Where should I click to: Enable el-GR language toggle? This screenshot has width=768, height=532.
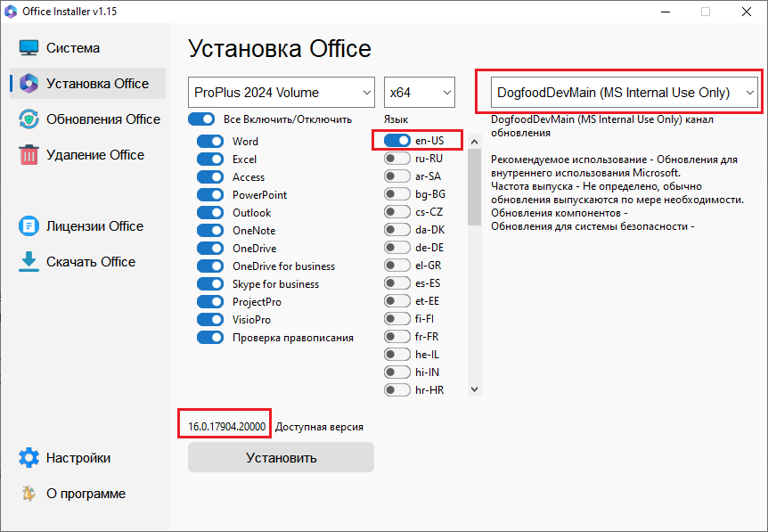point(397,265)
